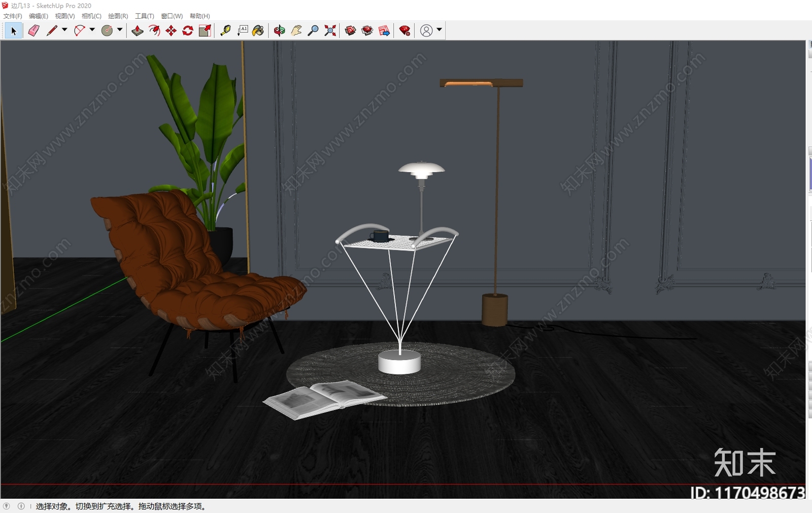Viewport: 812px width, 513px height.
Task: Open the 编辑(E) menu
Action: [39, 16]
